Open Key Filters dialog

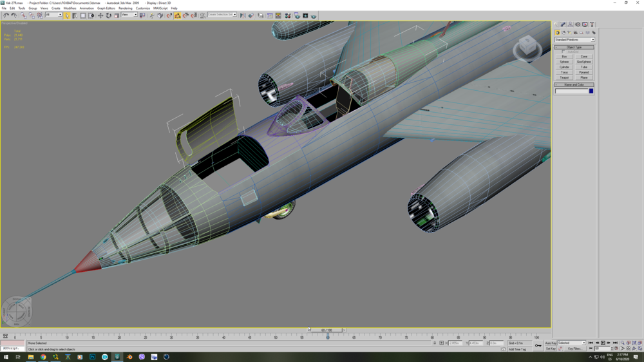[x=574, y=348]
